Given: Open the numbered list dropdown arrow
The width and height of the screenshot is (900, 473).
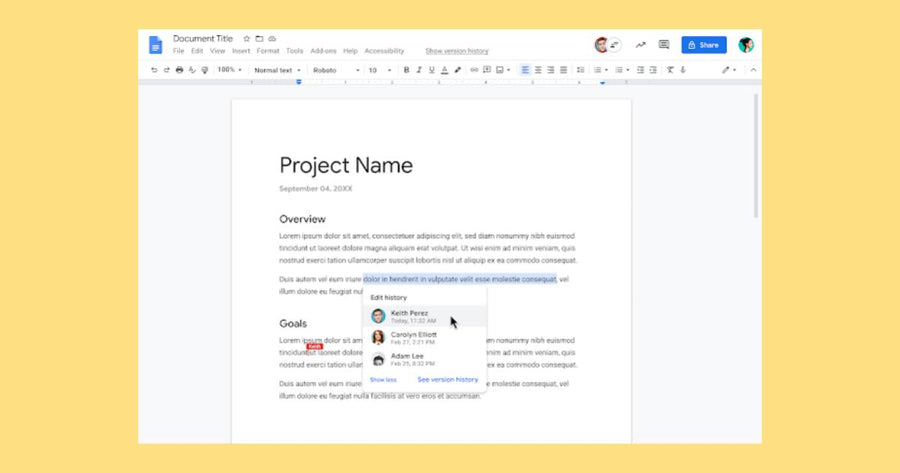Looking at the screenshot, I should [x=606, y=70].
